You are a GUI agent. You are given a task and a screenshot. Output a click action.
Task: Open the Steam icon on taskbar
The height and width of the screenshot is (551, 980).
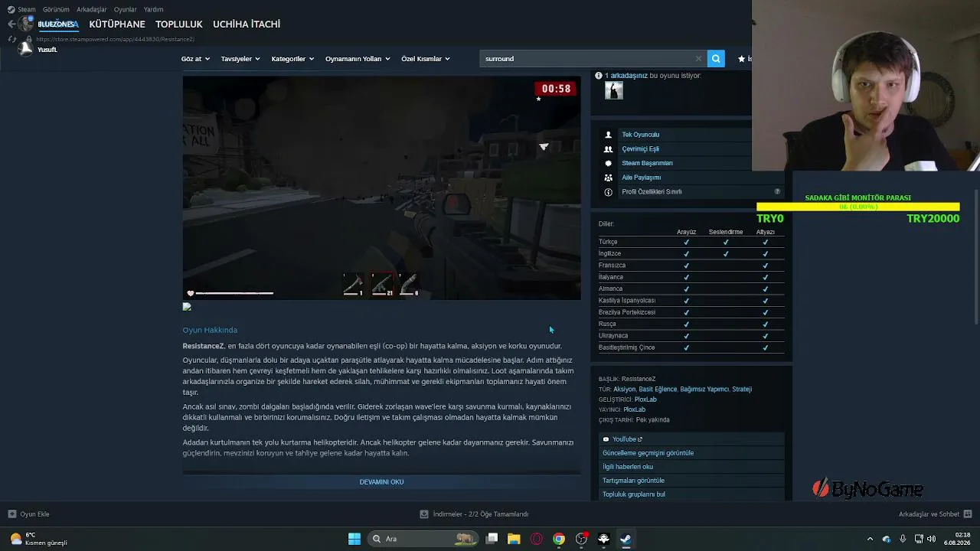626,539
